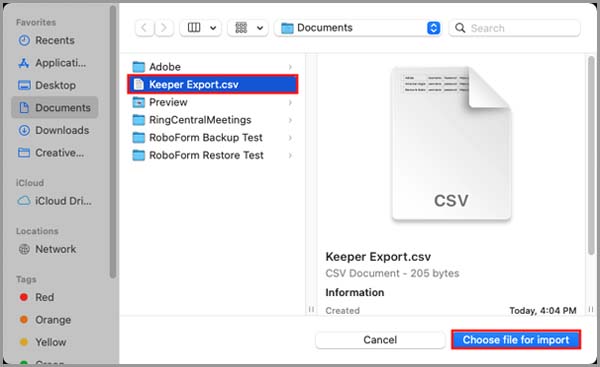The height and width of the screenshot is (367, 600).
Task: Click the magnifying glass search icon
Action: click(x=460, y=28)
